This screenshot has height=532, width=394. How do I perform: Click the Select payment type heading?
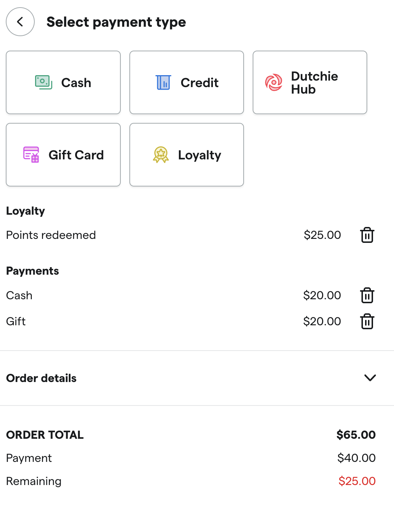point(116,22)
